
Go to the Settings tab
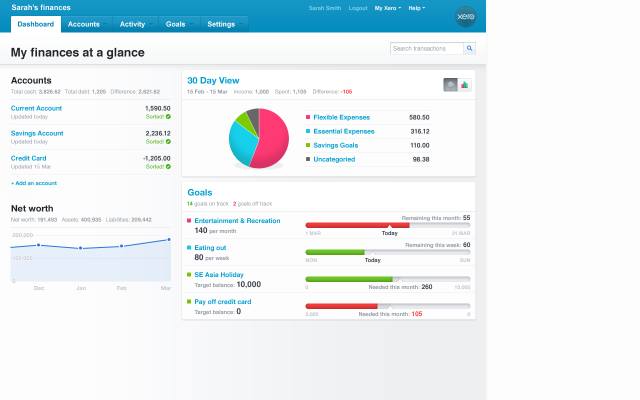point(221,23)
